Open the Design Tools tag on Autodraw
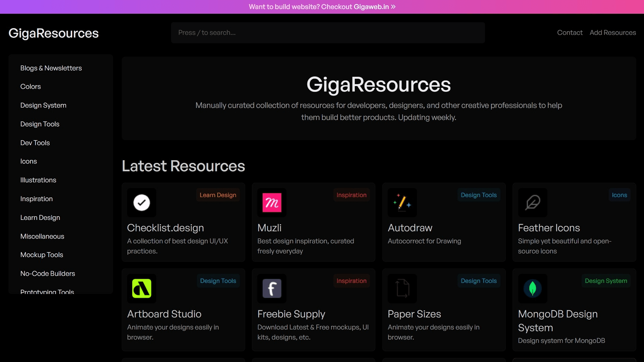Viewport: 644px width, 362px height. click(x=478, y=195)
